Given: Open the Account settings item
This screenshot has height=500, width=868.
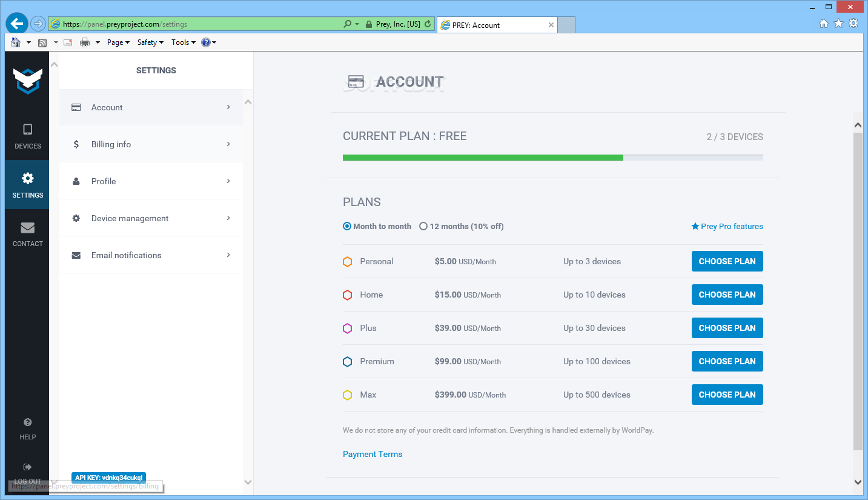Looking at the screenshot, I should [x=151, y=107].
